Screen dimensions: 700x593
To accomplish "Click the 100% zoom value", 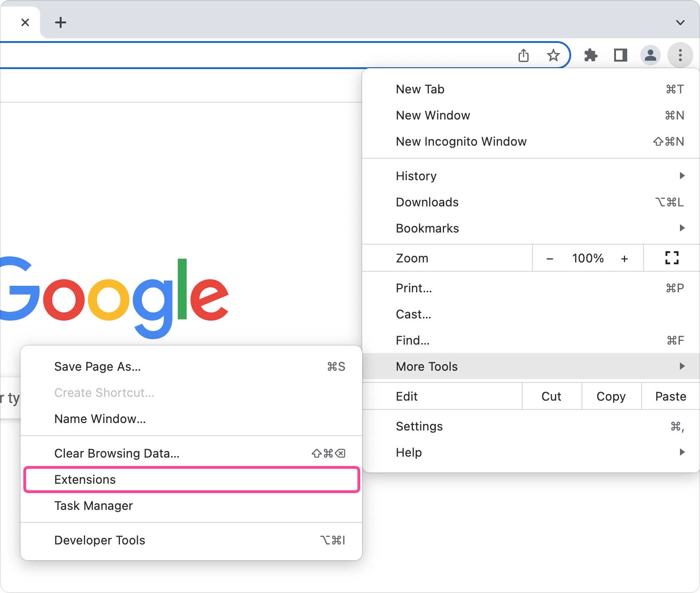I will point(588,258).
